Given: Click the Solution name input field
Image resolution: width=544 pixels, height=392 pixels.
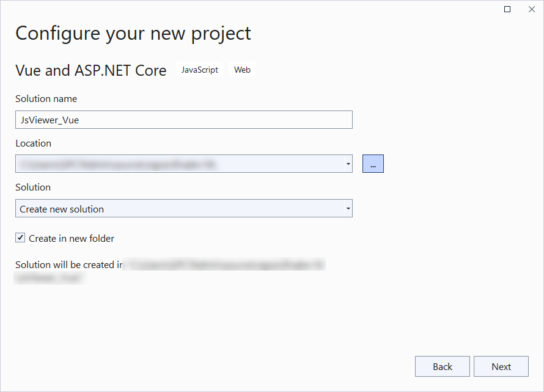Looking at the screenshot, I should (x=184, y=120).
